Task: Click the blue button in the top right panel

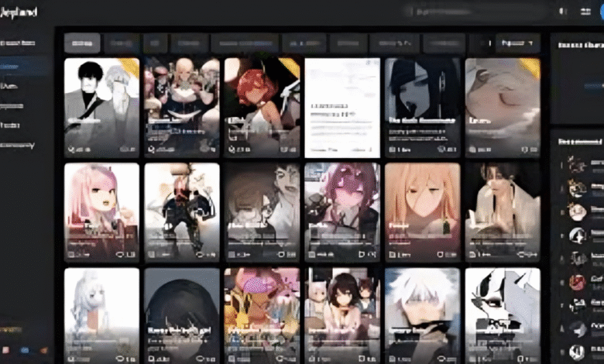Action: (594, 85)
